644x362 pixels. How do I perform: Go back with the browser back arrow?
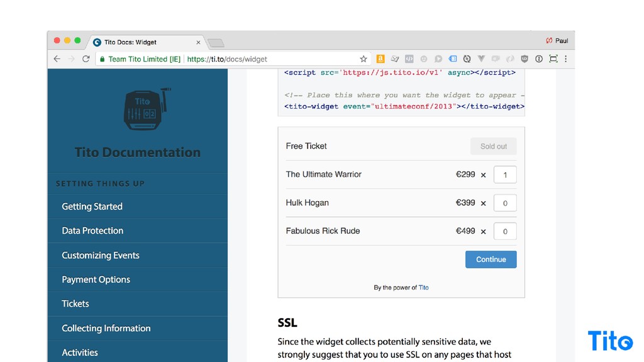point(57,59)
